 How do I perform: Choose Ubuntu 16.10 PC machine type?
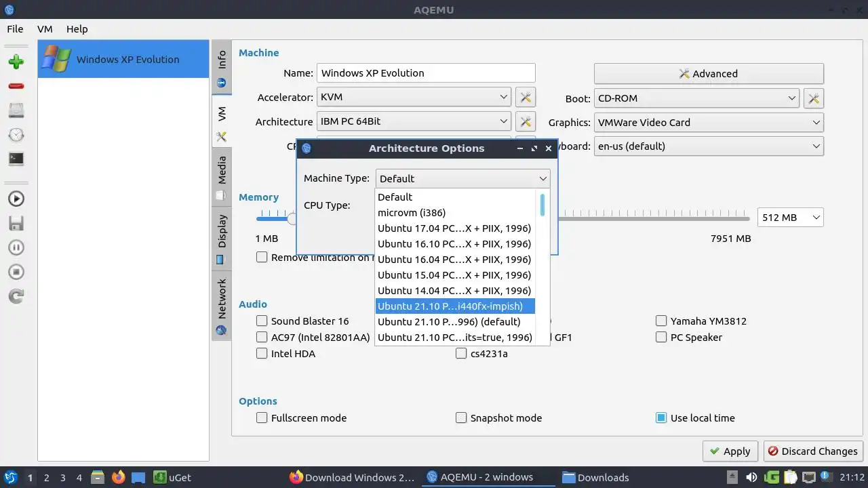(x=456, y=244)
